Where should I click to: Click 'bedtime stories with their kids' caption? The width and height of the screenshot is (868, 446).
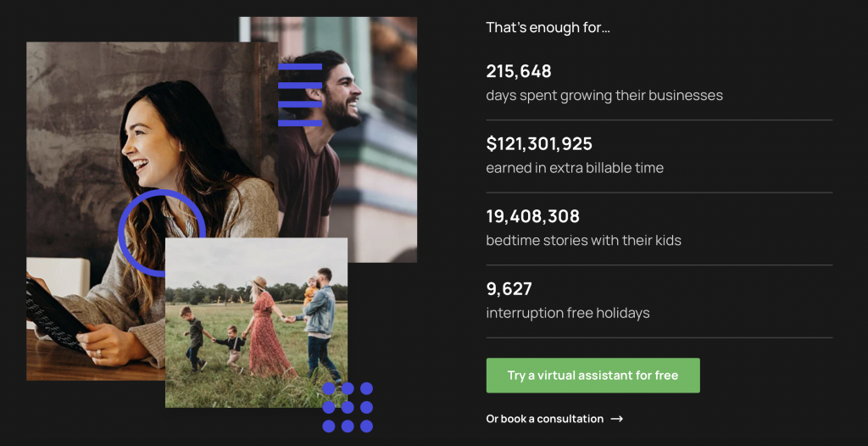coord(583,240)
